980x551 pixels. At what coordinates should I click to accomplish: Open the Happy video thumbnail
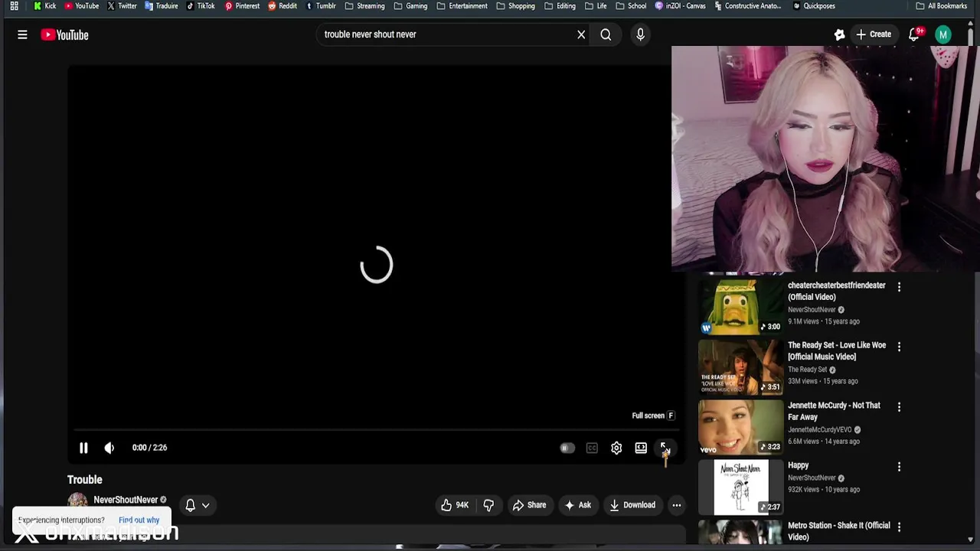[740, 487]
